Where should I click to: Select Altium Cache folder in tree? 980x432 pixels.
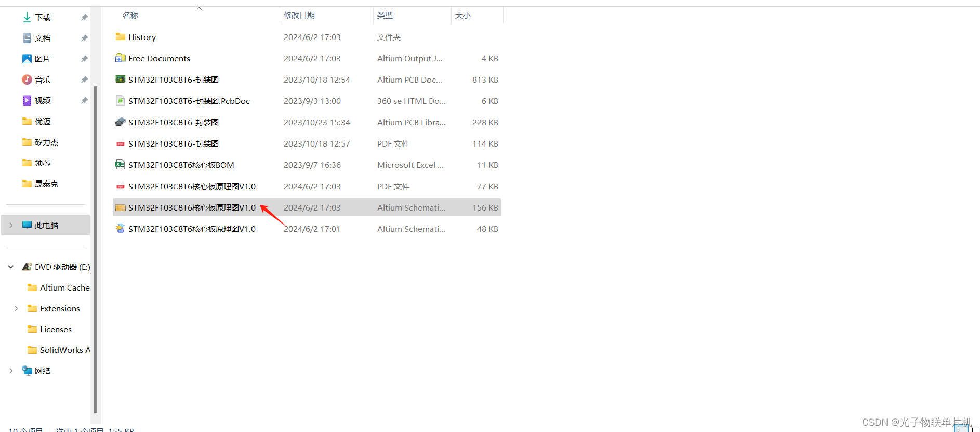(x=64, y=287)
